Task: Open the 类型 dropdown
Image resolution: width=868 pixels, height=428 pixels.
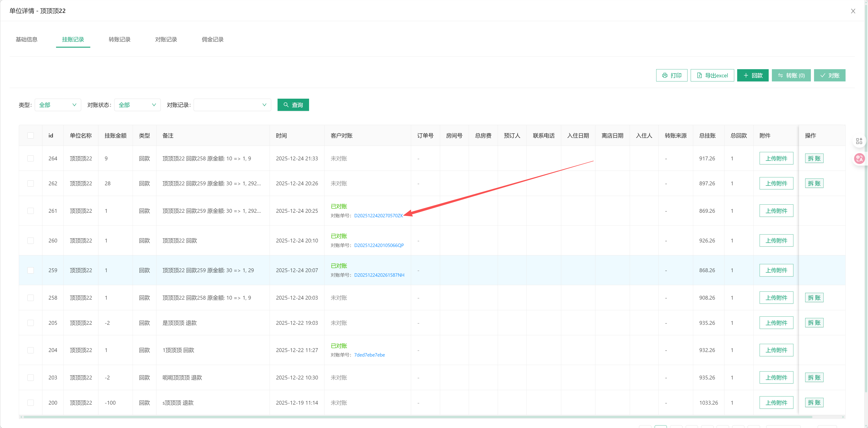Action: point(58,105)
